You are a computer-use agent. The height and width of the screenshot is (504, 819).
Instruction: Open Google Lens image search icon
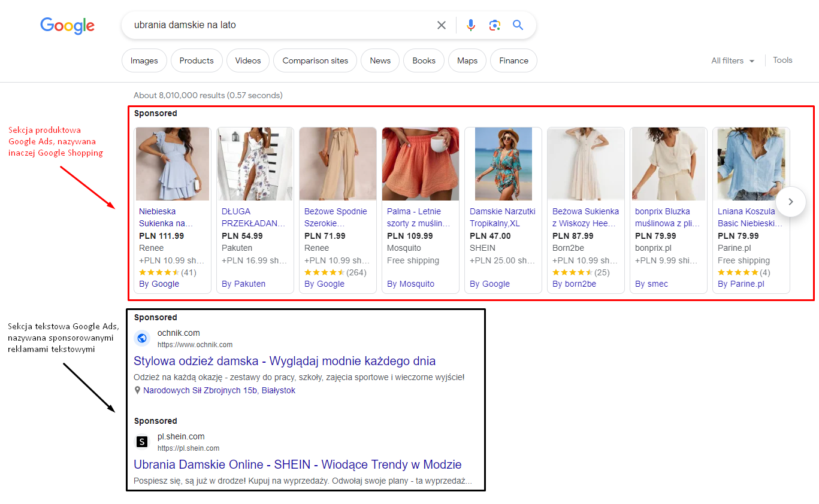pos(494,25)
